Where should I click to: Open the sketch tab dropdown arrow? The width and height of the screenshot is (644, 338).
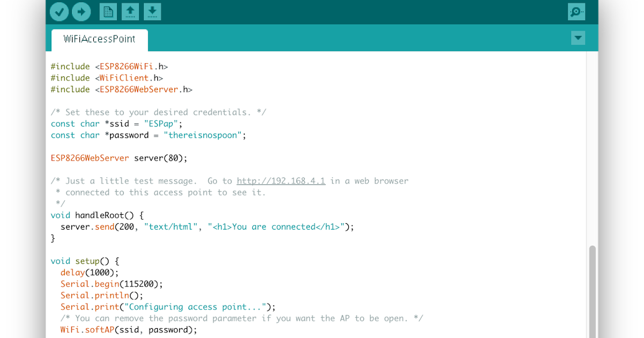[x=578, y=38]
